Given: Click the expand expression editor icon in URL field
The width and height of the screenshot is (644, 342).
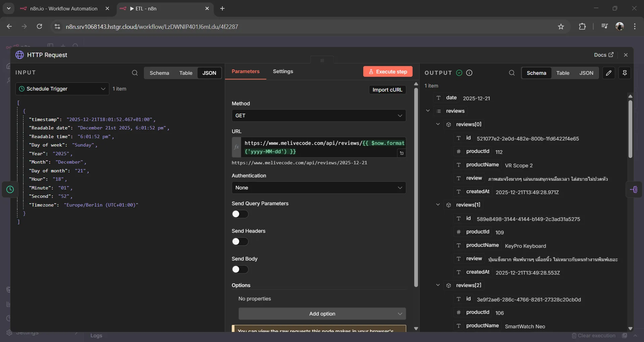Looking at the screenshot, I should click(x=401, y=153).
